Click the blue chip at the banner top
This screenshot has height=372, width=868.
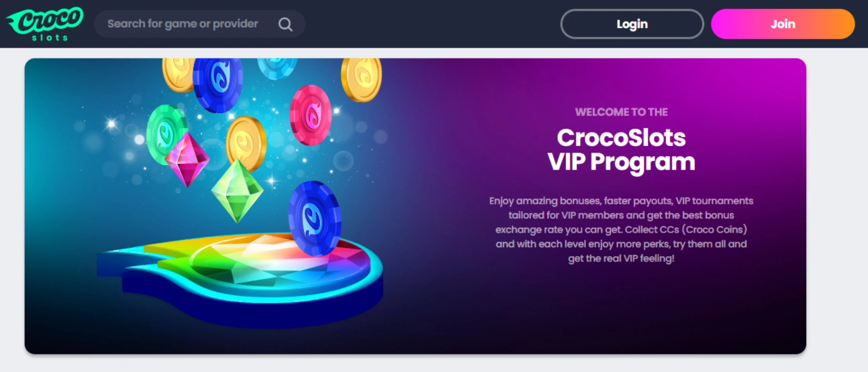(x=218, y=84)
